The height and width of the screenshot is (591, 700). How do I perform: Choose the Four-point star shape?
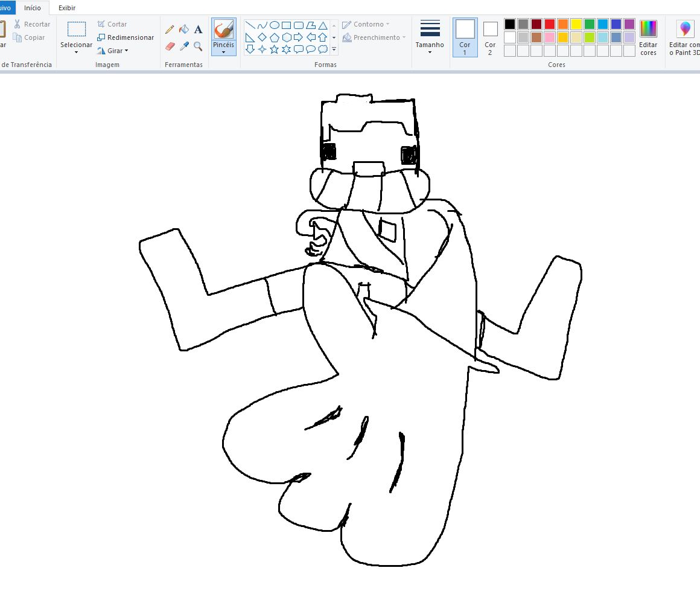click(x=262, y=49)
